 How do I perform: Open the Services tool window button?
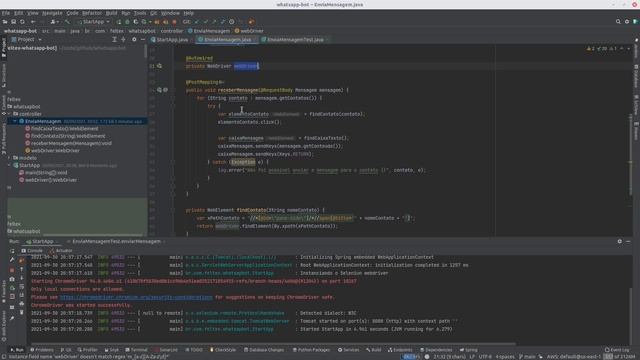point(349,350)
